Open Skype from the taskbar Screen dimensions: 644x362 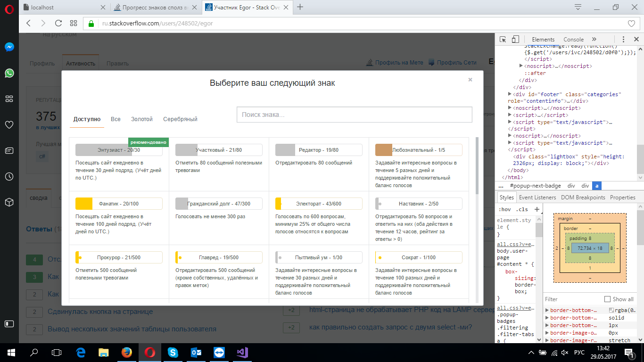[x=173, y=352]
